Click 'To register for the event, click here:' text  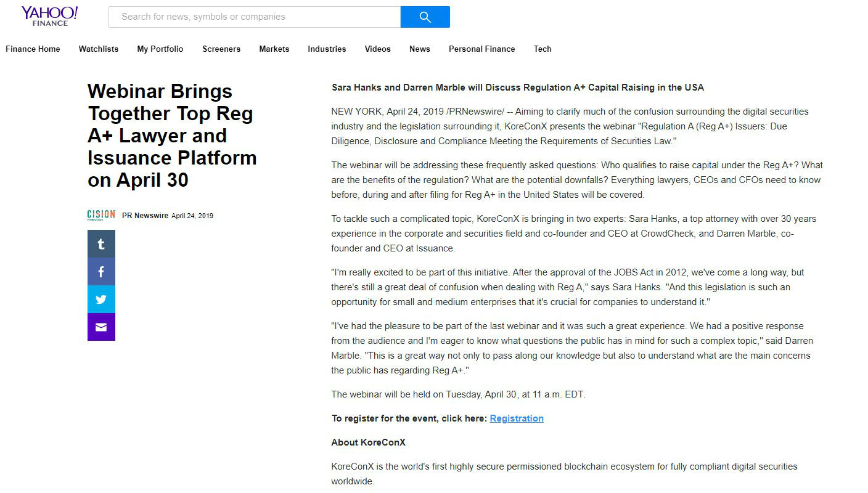[409, 418]
